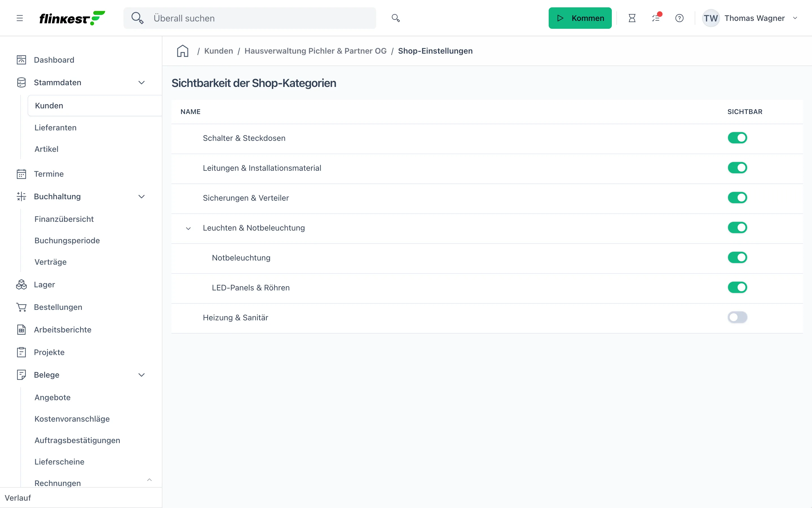Screen dimensions: 812x508
Task: Click the Stammdaten database icon
Action: coord(21,83)
